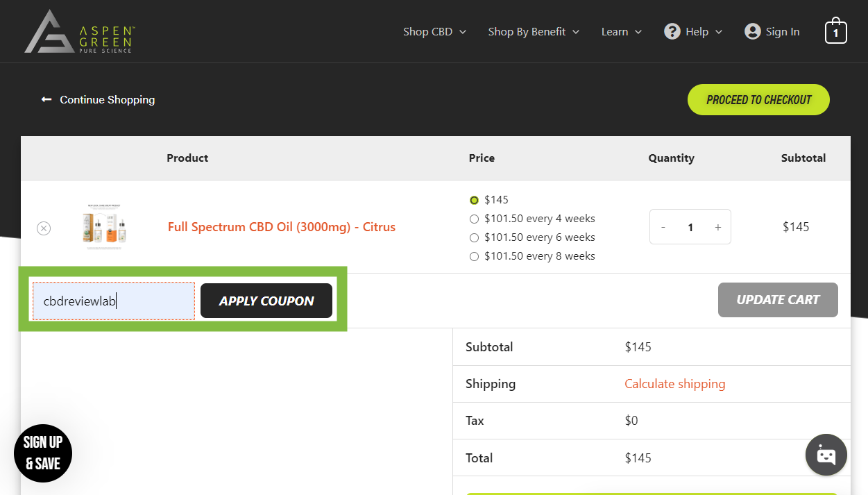Click the Product column header
This screenshot has height=495, width=868.
coord(187,158)
